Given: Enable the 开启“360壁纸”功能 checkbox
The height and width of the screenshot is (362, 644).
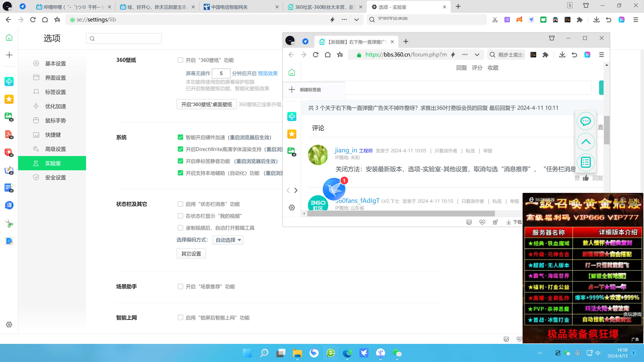Looking at the screenshot, I should point(180,60).
